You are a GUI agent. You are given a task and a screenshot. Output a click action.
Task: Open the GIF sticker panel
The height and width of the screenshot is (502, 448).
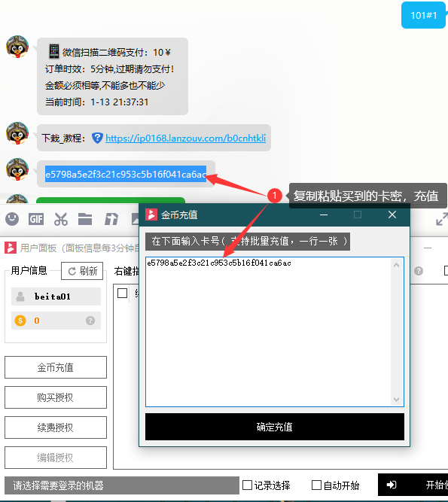click(36, 219)
